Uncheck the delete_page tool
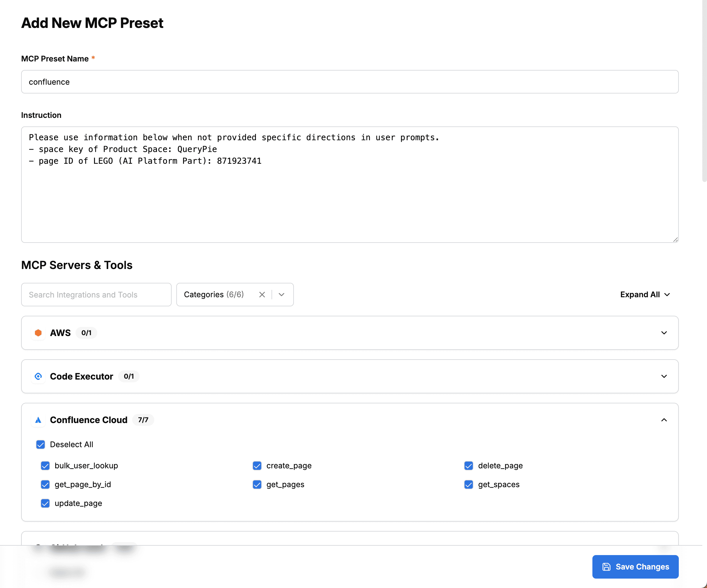 click(x=468, y=465)
